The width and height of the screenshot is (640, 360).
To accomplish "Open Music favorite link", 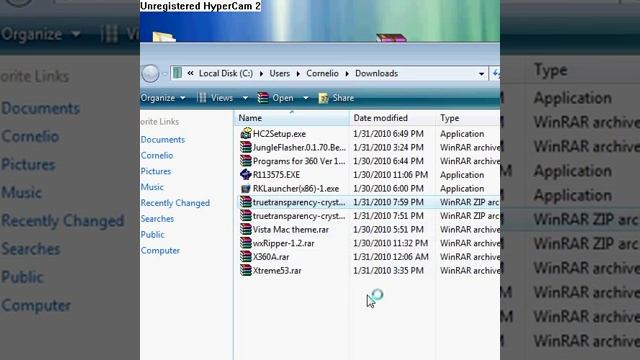I will tap(152, 187).
